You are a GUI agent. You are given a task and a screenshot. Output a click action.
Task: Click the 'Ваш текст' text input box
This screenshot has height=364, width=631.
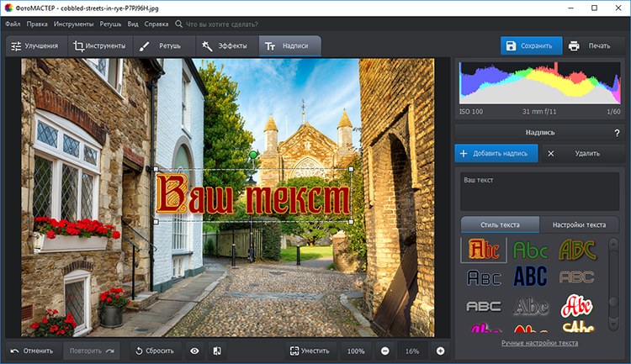(x=539, y=192)
